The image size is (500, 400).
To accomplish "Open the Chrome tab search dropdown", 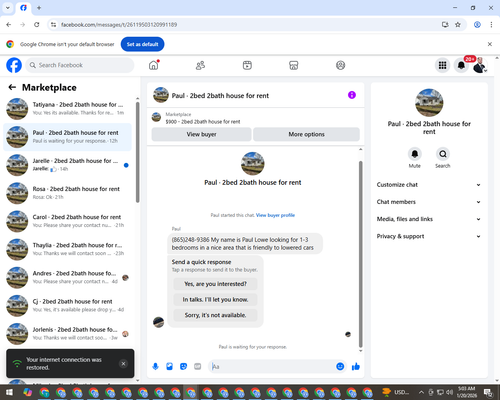I will pyautogui.click(x=8, y=8).
